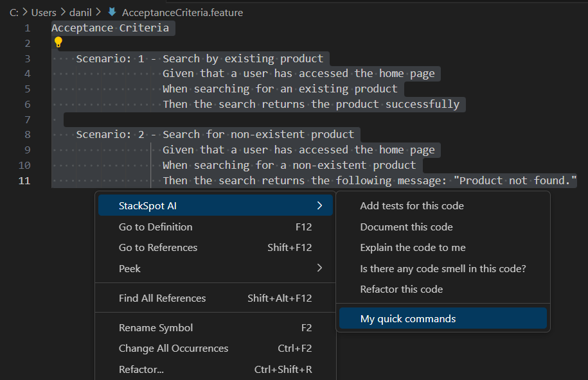Click the feature file icon in breadcrumb
Image resolution: width=588 pixels, height=380 pixels.
(112, 12)
